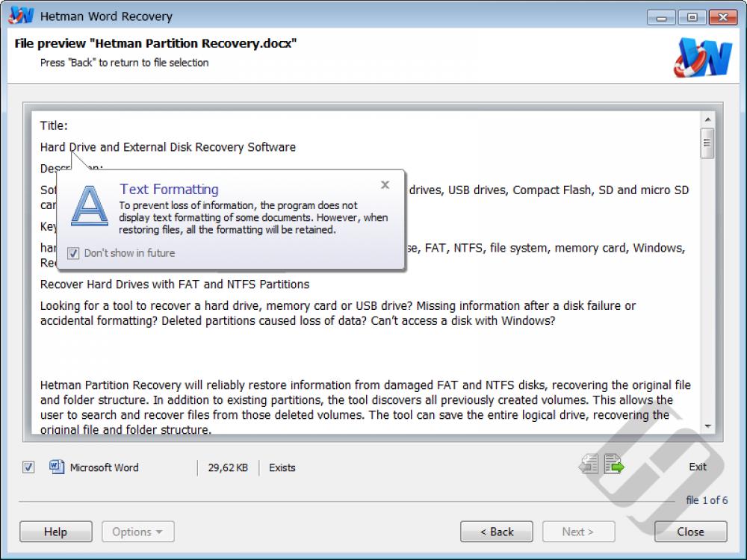Toggle the file selection checkbox near Microsoft Word
Screen dimensions: 747x560
click(x=28, y=467)
